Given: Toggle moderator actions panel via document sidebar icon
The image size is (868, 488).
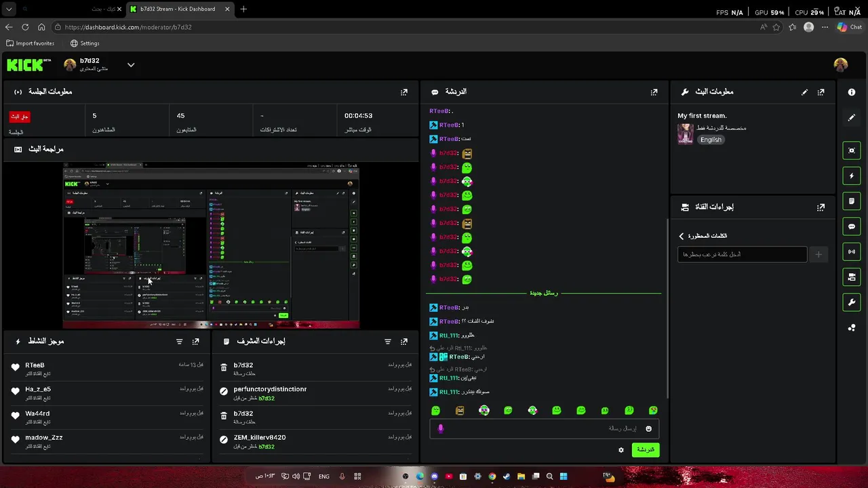Looking at the screenshot, I should (852, 201).
